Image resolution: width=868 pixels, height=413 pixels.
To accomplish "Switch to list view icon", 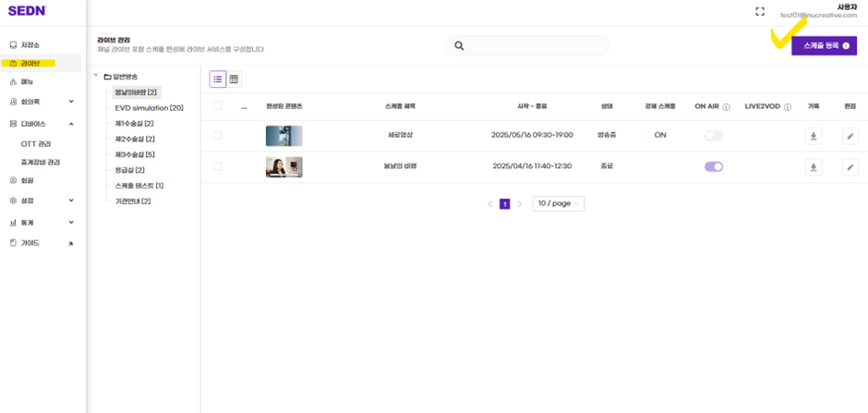I will 218,79.
